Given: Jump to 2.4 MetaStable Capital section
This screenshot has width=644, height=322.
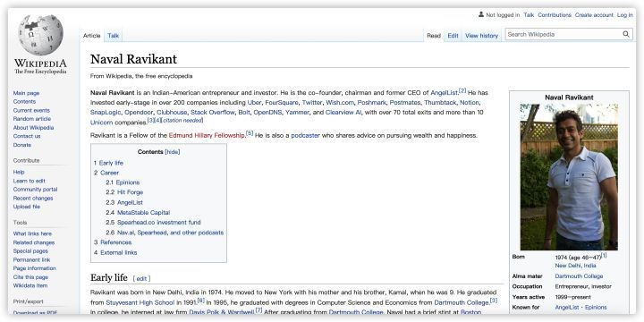Looking at the screenshot, I should [x=138, y=213].
